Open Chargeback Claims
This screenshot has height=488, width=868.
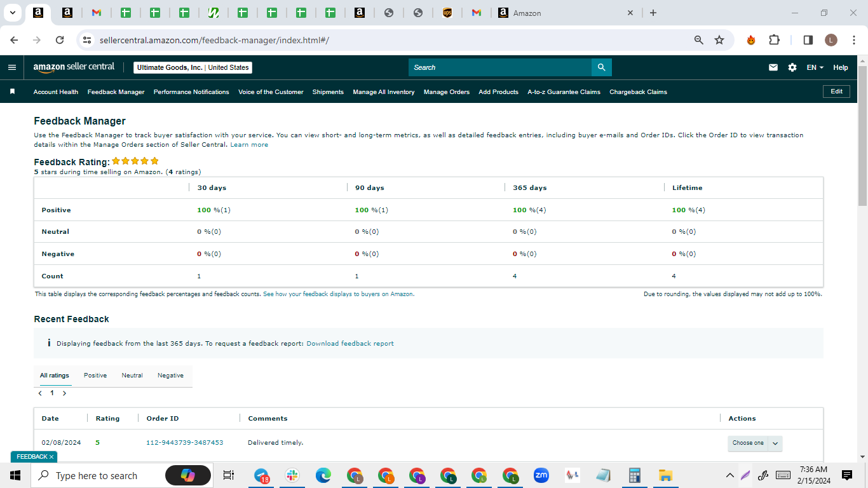[638, 92]
